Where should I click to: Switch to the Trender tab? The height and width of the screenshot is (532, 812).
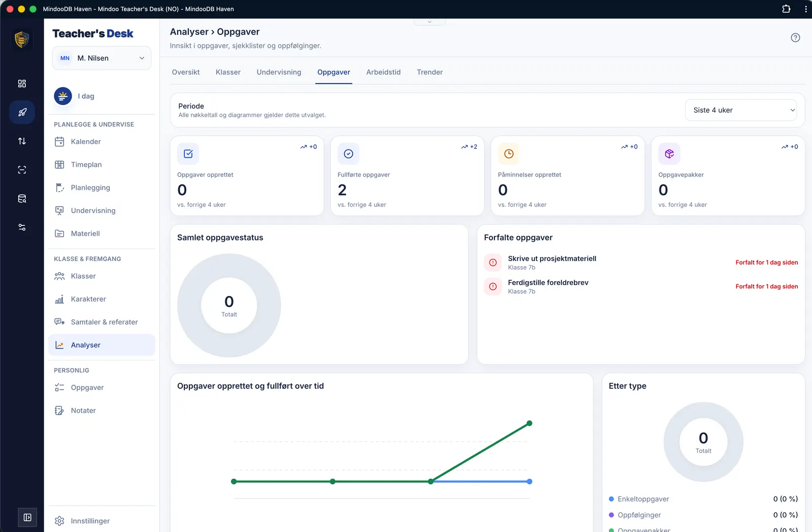[x=429, y=72]
